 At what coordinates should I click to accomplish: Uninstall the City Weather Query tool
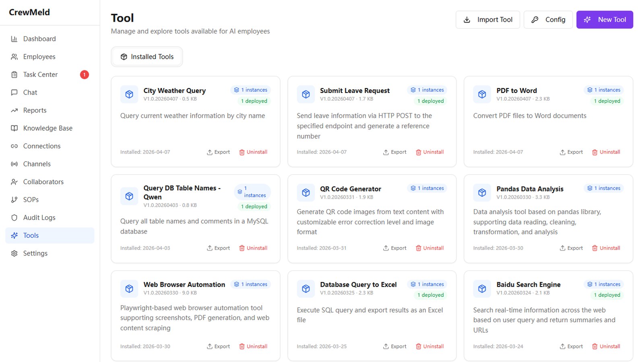253,152
